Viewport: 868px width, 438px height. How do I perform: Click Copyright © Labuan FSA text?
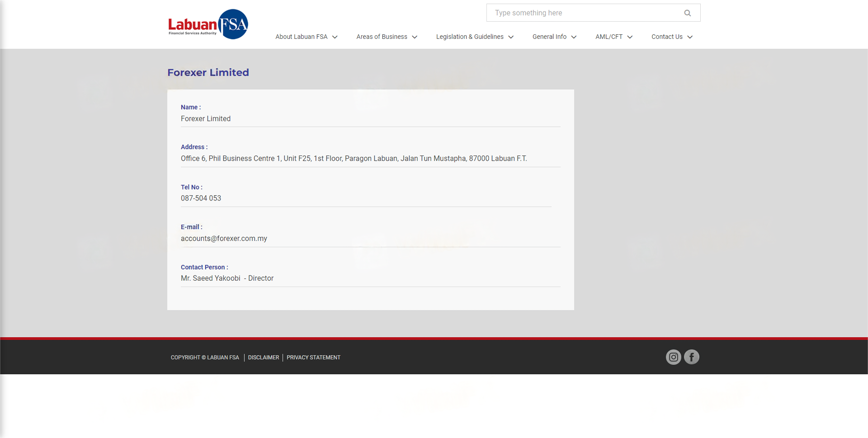coord(205,358)
